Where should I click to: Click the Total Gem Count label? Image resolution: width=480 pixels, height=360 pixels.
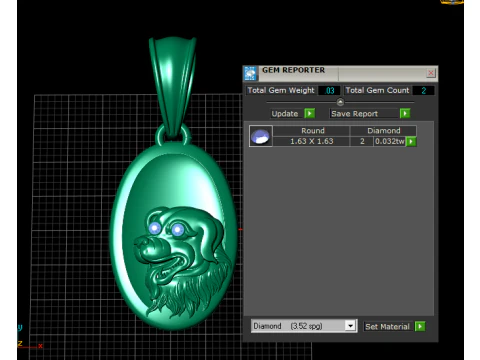[x=377, y=90]
